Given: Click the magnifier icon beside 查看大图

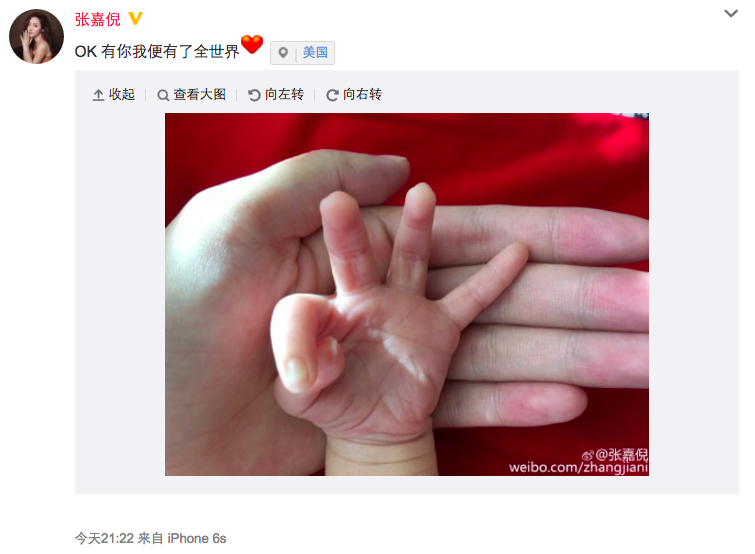Looking at the screenshot, I should tap(163, 95).
